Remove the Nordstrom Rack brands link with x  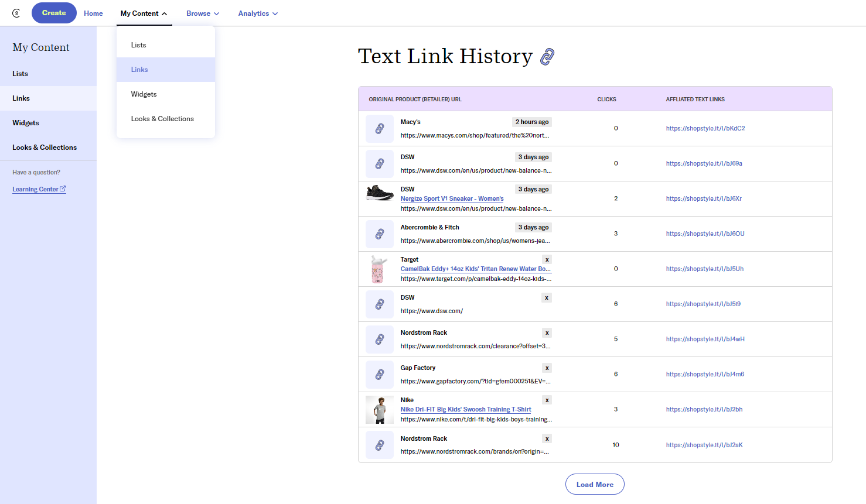click(547, 439)
